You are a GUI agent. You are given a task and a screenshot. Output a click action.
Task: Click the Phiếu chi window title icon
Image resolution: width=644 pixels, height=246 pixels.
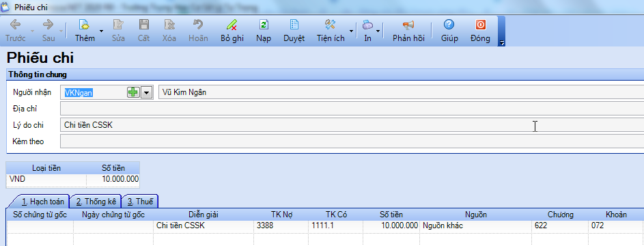pos(5,7)
